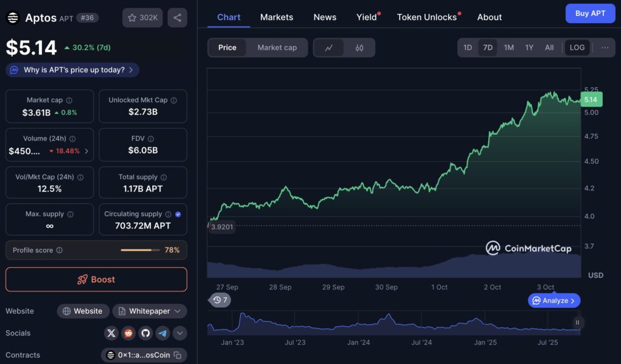Open Unlocked Mkt Cap info icon
Screen dimensions: 621x364
(174, 101)
